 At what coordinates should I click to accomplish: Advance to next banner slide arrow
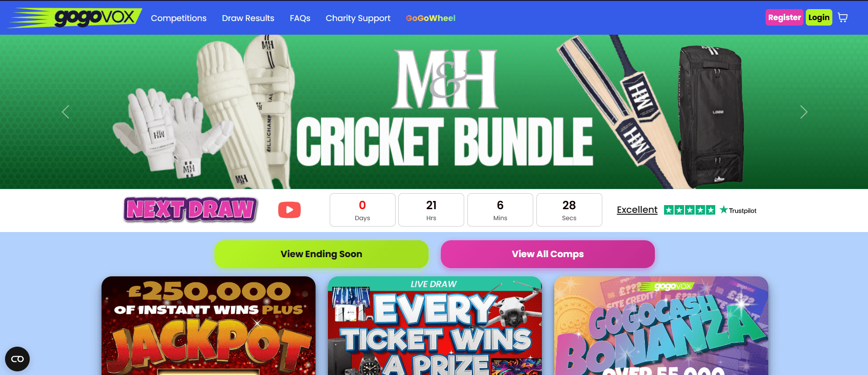coord(804,112)
